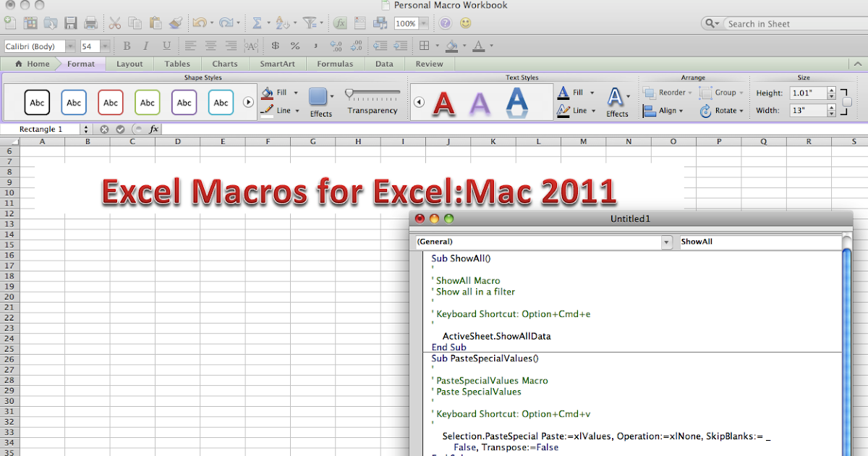The width and height of the screenshot is (868, 456).
Task: Open the Media Browser icon
Action: (380, 23)
